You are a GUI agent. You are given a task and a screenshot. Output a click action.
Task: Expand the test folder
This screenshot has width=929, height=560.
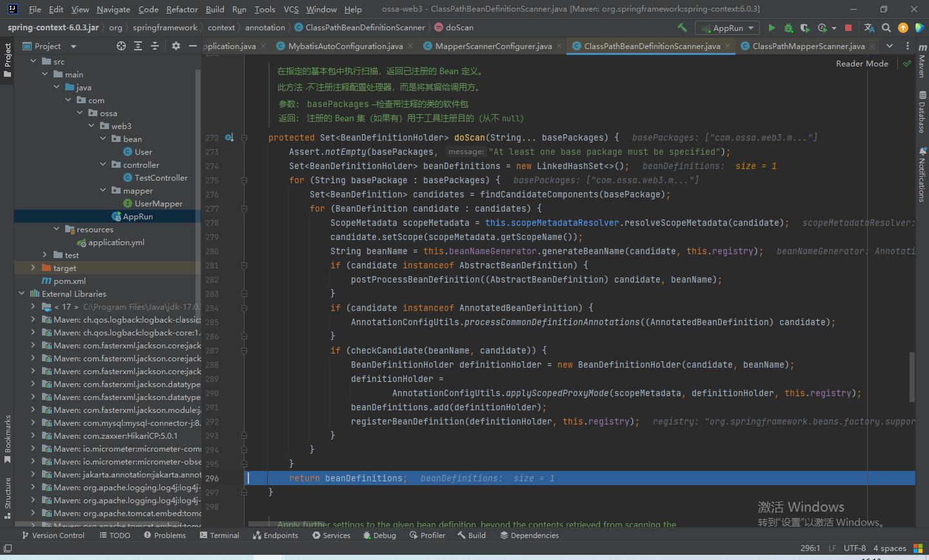[45, 255]
